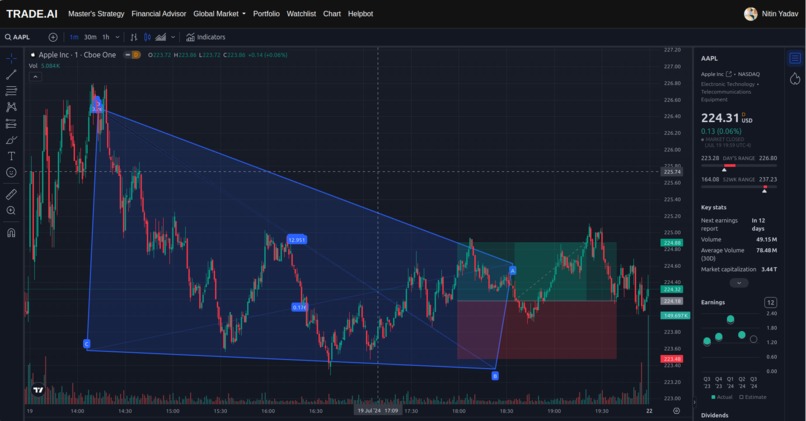Click the 52WK Range slider bar
Image resolution: width=806 pixels, height=421 pixels.
pos(739,187)
